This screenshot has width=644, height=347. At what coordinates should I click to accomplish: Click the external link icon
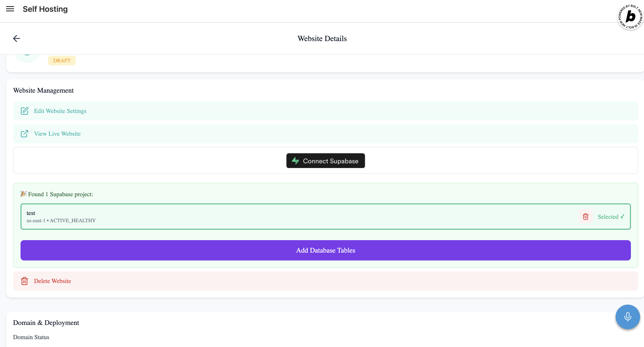point(24,134)
